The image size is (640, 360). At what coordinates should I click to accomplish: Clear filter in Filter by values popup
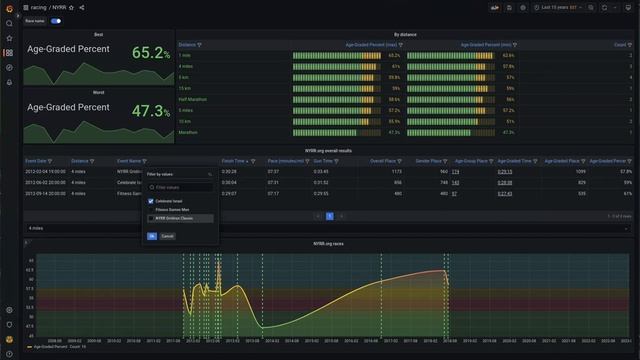[210, 174]
